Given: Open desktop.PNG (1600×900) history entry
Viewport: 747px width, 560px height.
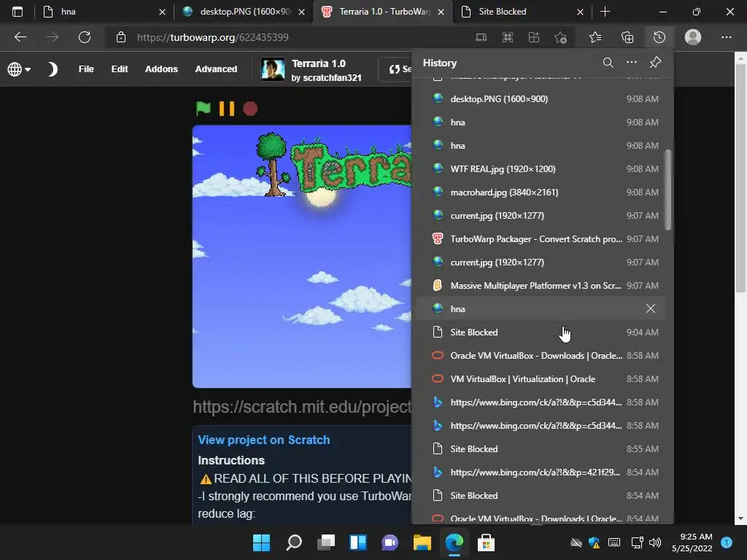Looking at the screenshot, I should pos(541,99).
